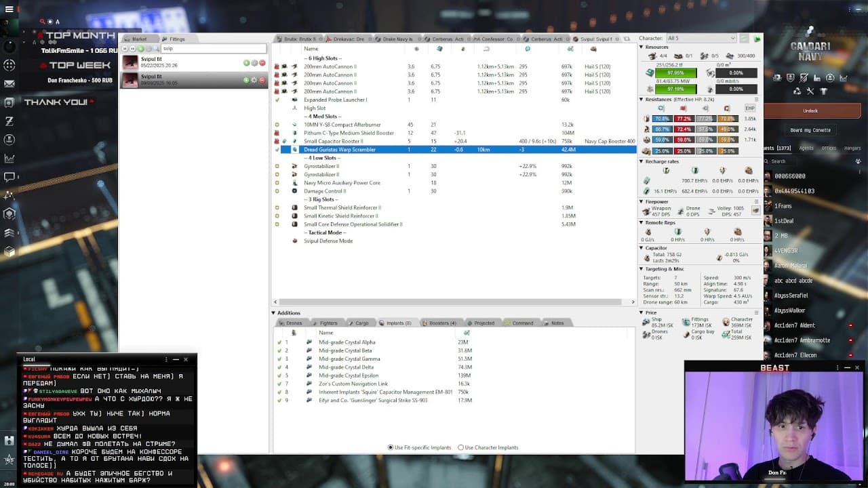This screenshot has width=868, height=488.
Task: Open the Character selection dropdown
Action: pos(701,39)
